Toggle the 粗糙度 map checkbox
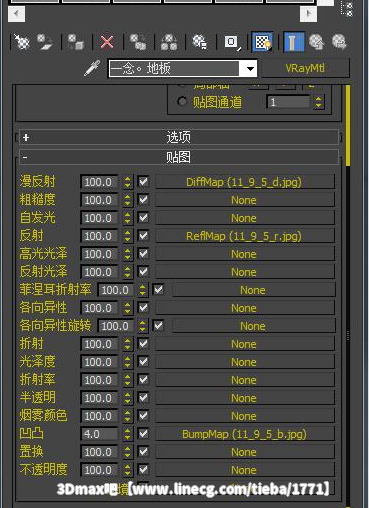The image size is (369, 508). 144,200
